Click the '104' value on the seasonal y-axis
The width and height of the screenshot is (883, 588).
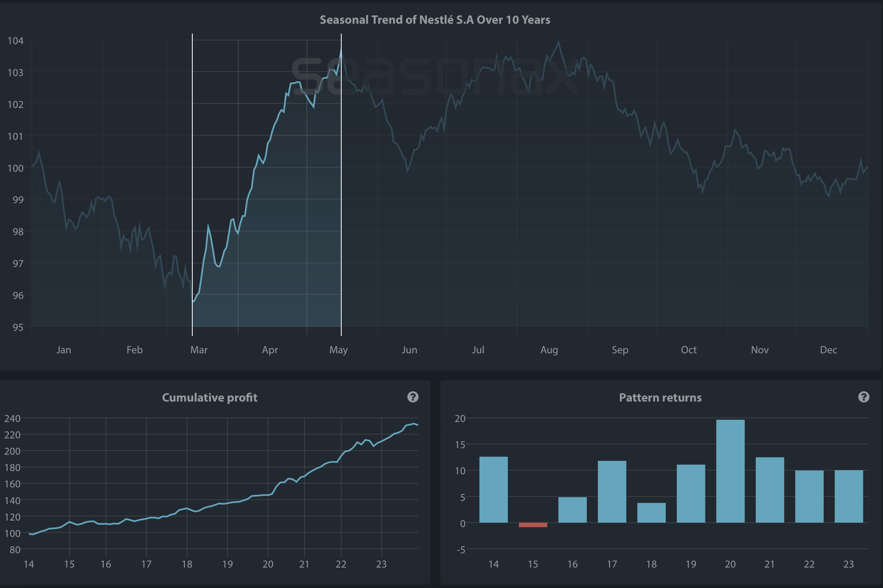pos(16,40)
